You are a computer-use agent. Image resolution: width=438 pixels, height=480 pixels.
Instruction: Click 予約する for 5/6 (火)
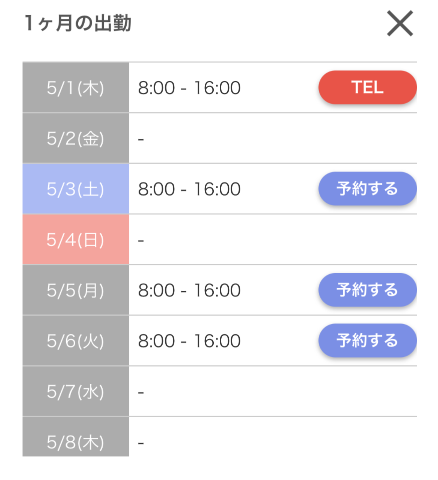(367, 341)
